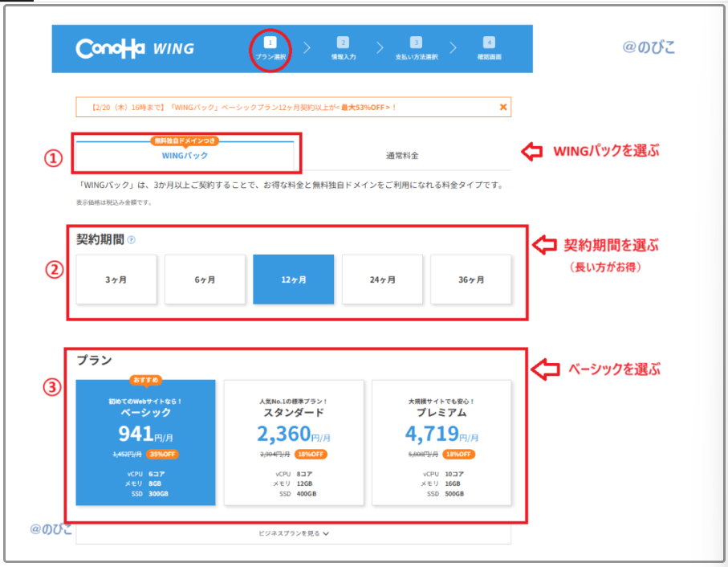Screen dimensions: 728x567
Task: Select the スタンダード plan card
Action: coord(294,443)
